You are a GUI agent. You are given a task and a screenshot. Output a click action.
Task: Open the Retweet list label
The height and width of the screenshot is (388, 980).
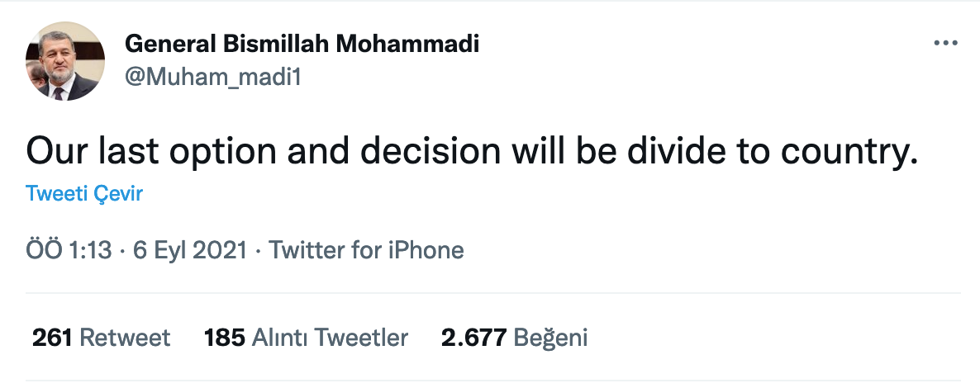coord(125,338)
